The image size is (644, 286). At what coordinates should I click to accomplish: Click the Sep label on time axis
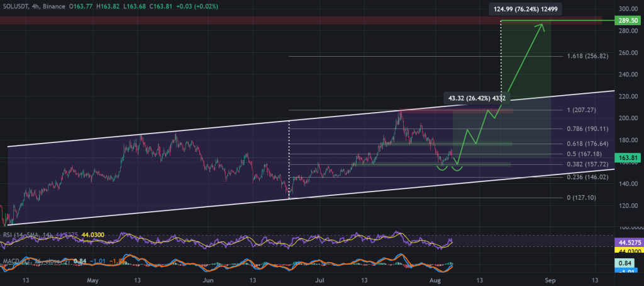click(x=550, y=279)
